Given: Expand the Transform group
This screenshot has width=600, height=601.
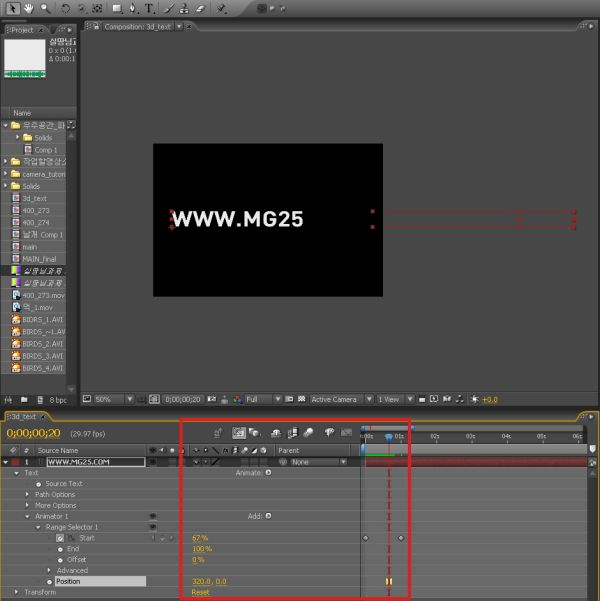Looking at the screenshot, I should 16,592.
